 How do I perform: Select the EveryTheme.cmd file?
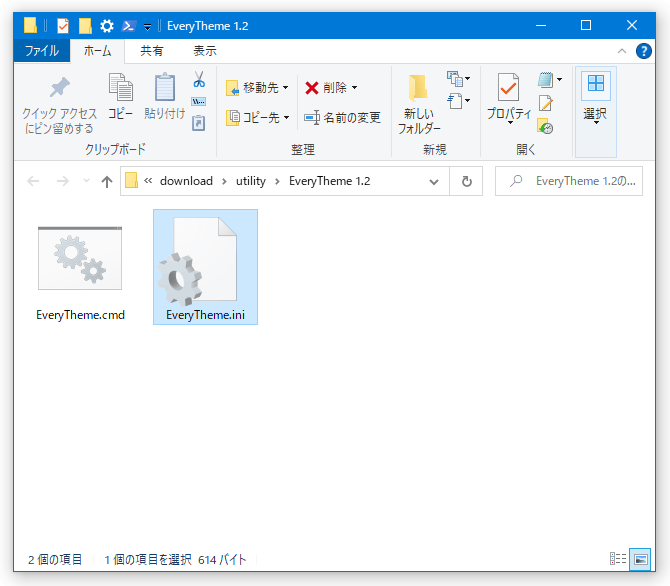[x=80, y=273]
